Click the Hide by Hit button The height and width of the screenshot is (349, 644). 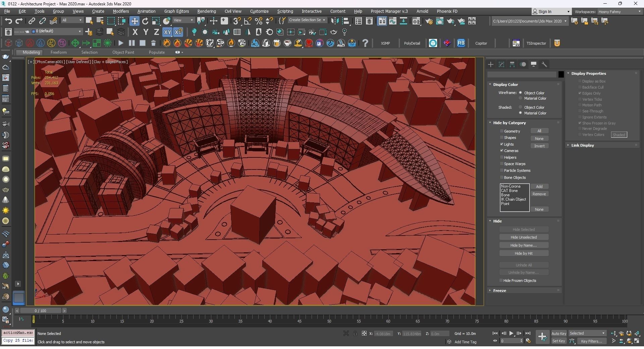pyautogui.click(x=524, y=253)
